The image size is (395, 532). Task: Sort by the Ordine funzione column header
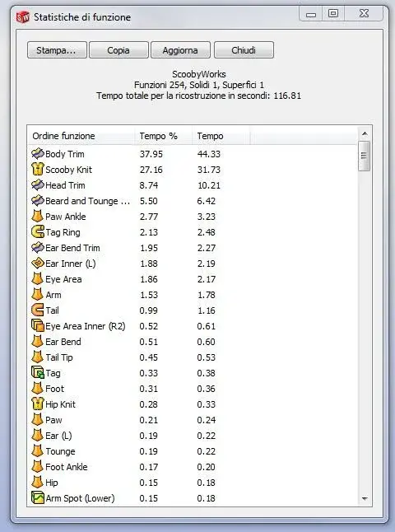(81, 136)
